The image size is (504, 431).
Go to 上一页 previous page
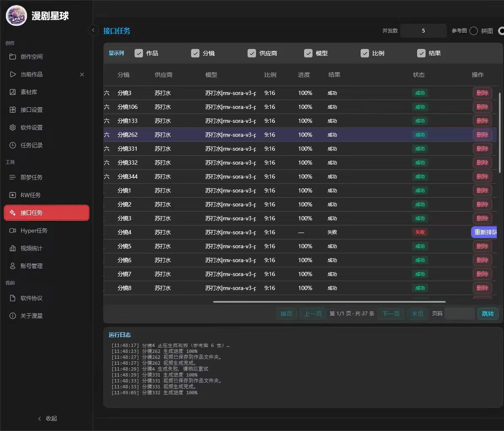tap(313, 314)
